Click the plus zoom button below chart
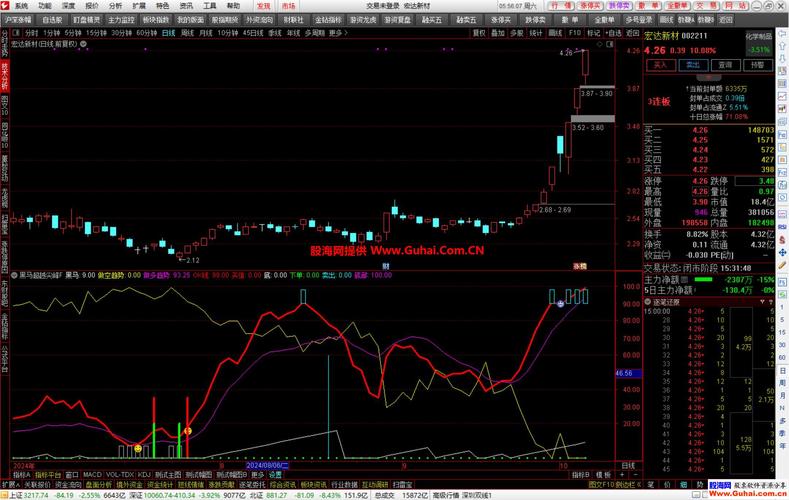The width and height of the screenshot is (789, 500). [622, 475]
